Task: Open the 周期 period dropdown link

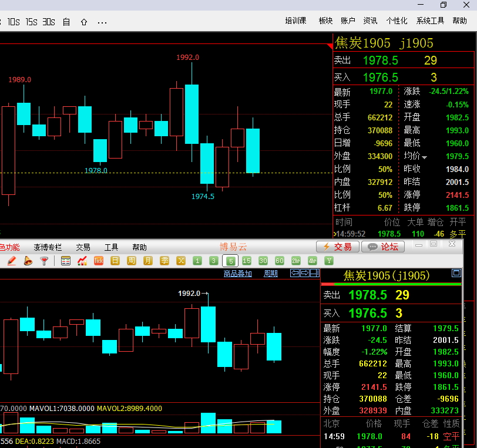Action: 271,274
